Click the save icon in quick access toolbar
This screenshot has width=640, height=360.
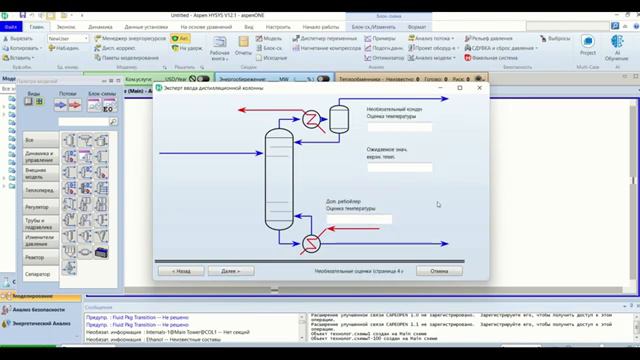click(23, 15)
